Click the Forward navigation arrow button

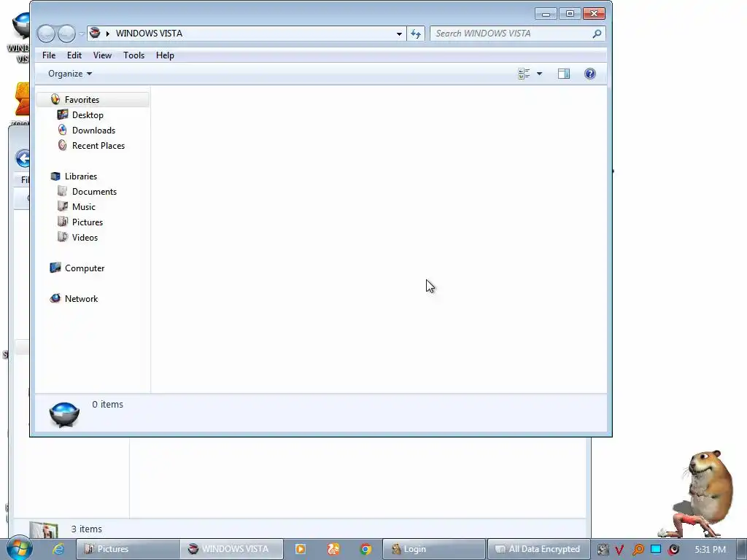(66, 34)
